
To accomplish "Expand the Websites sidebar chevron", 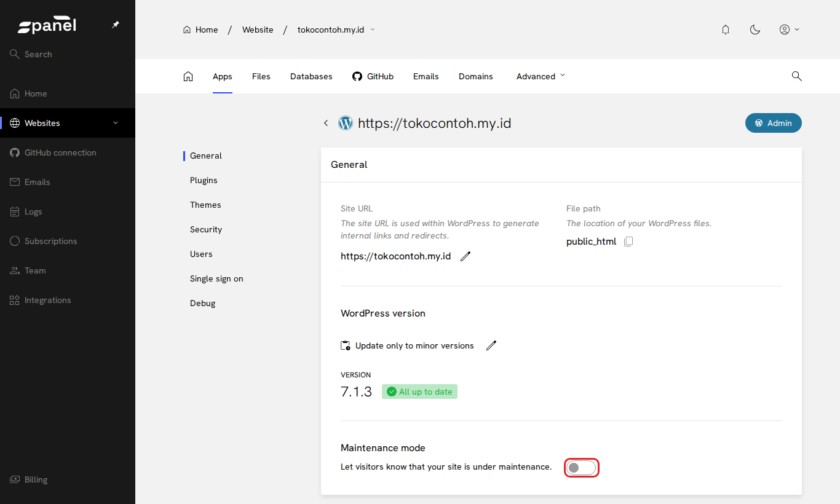I will (116, 123).
